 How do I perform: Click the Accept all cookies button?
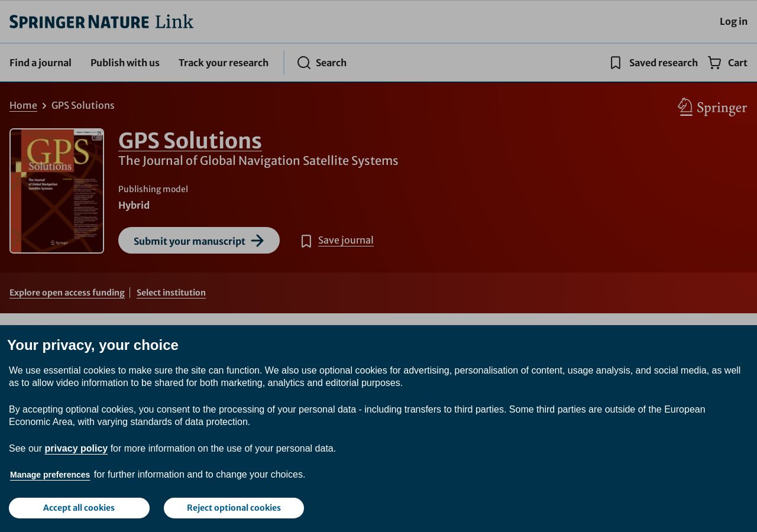[79, 508]
